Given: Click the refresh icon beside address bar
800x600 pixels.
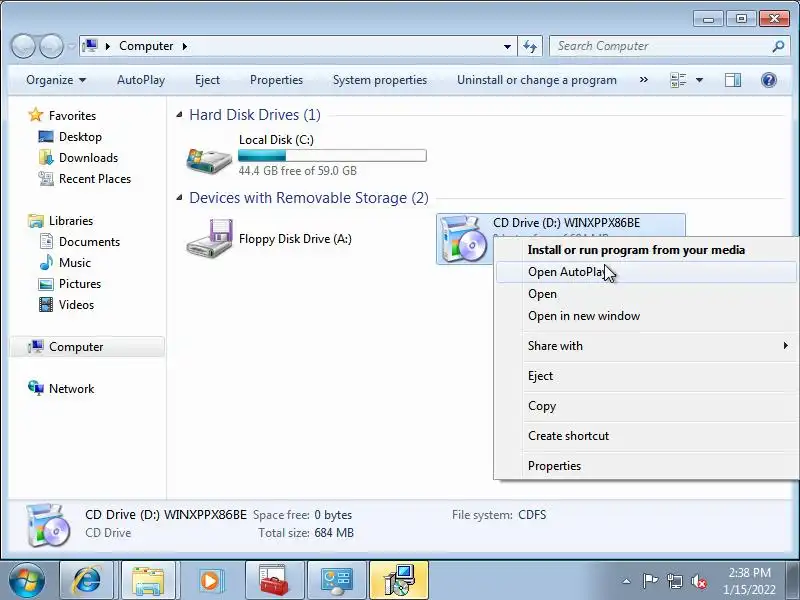Looking at the screenshot, I should point(530,46).
